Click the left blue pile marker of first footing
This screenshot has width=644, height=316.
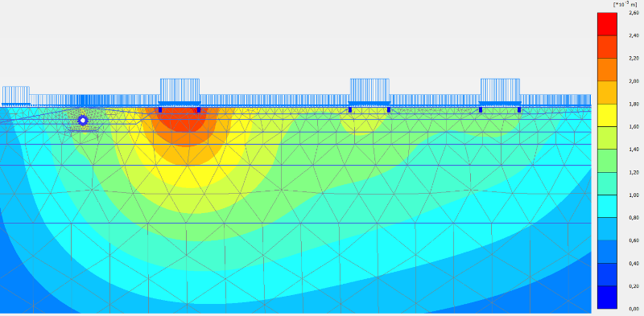(160, 109)
